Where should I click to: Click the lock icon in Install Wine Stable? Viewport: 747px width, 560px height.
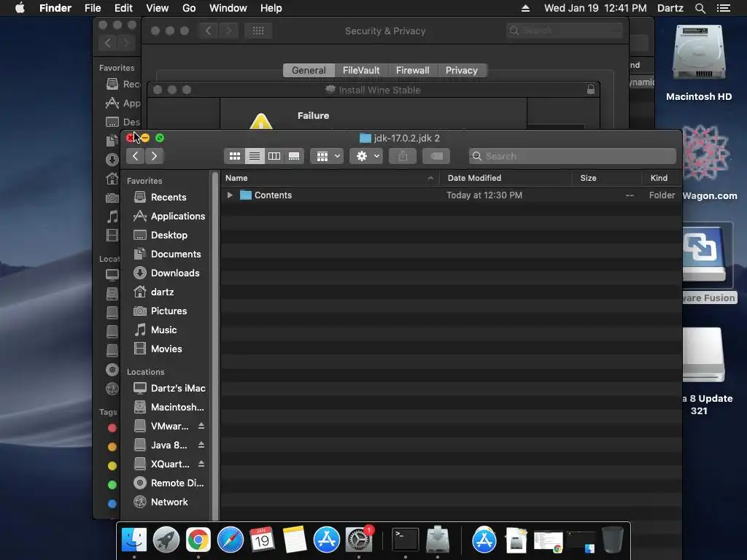(591, 90)
